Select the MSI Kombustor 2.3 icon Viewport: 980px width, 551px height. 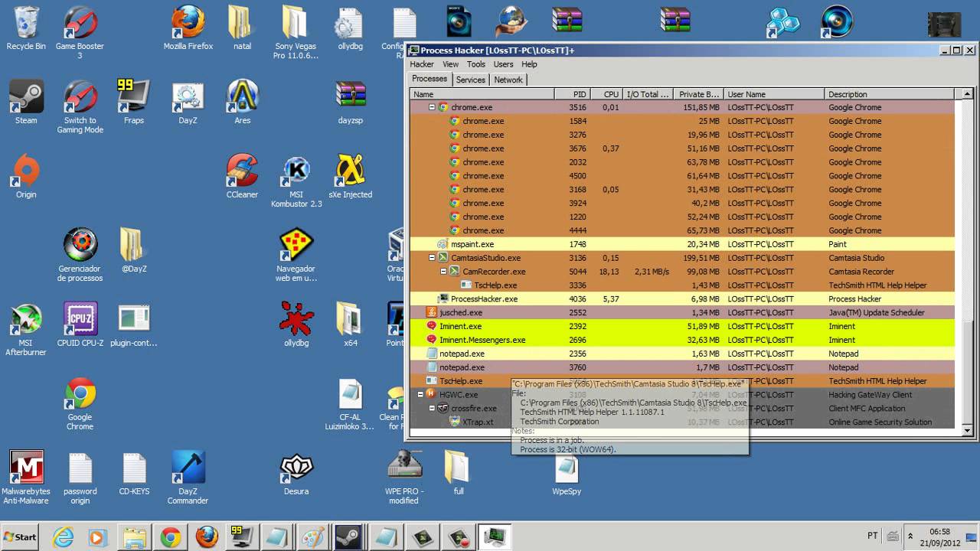click(296, 182)
